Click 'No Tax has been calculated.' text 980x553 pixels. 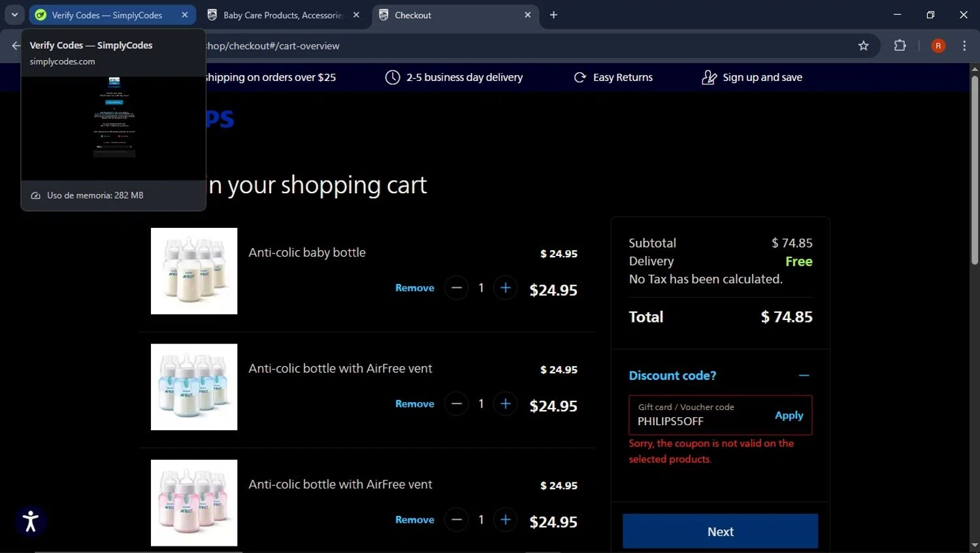(x=706, y=279)
